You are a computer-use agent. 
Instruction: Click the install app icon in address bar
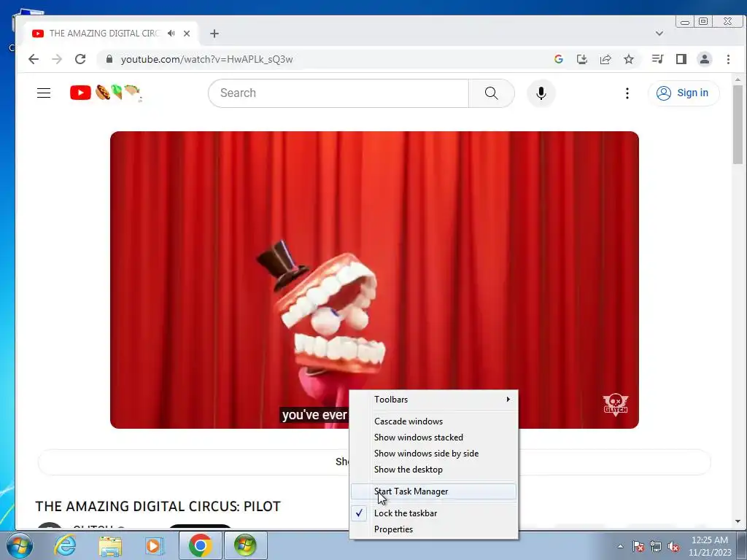click(581, 59)
